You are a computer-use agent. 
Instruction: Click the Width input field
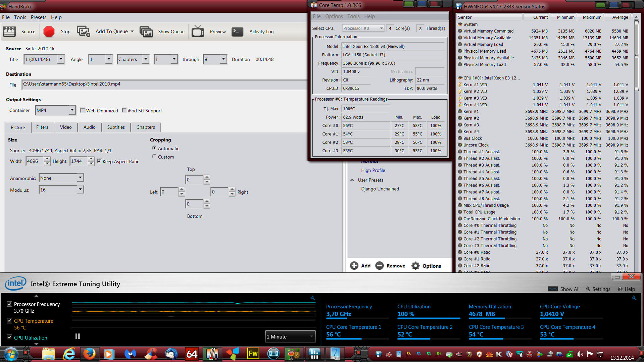point(35,161)
